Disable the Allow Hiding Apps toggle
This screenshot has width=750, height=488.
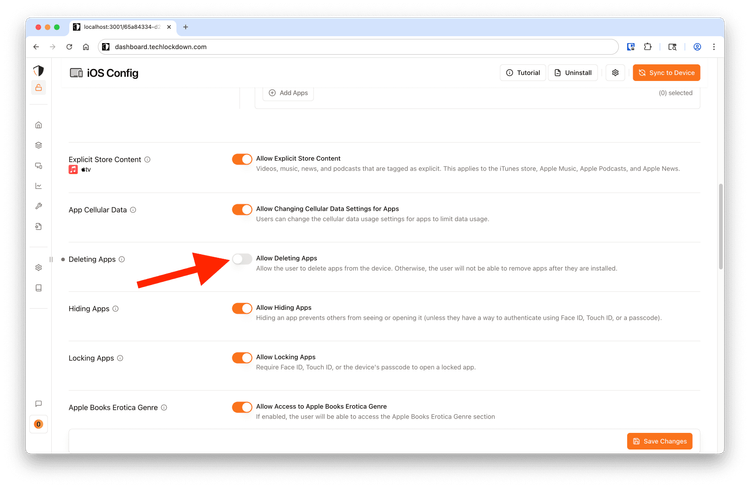[241, 308]
